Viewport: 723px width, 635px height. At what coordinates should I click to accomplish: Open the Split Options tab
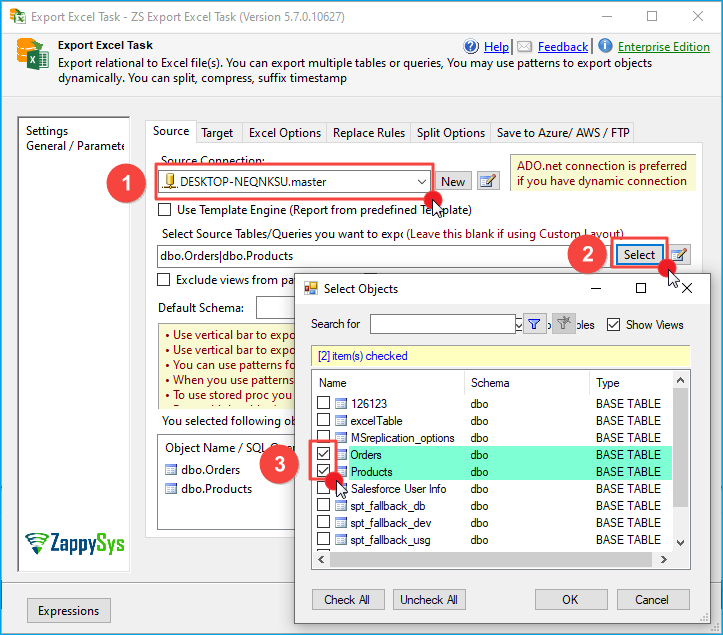[450, 133]
